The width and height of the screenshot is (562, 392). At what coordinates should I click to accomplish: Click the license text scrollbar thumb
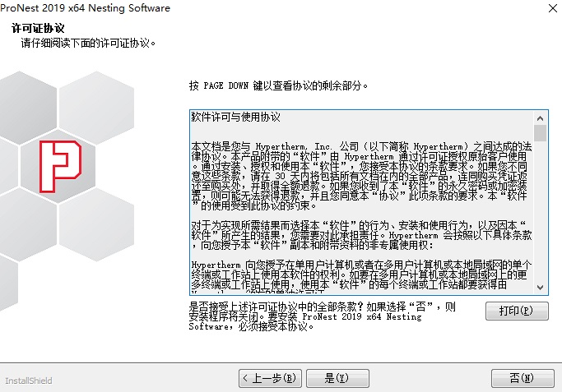[x=540, y=133]
